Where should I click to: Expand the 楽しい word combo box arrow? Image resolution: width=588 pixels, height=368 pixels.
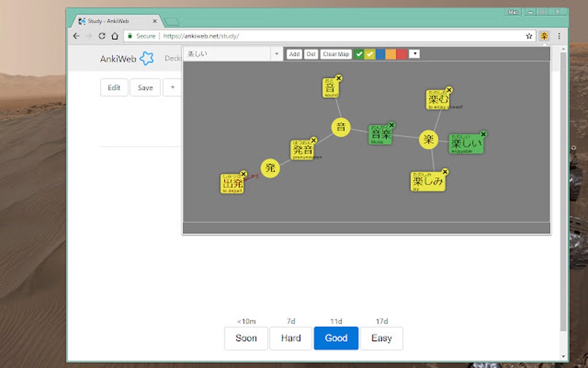(x=277, y=54)
